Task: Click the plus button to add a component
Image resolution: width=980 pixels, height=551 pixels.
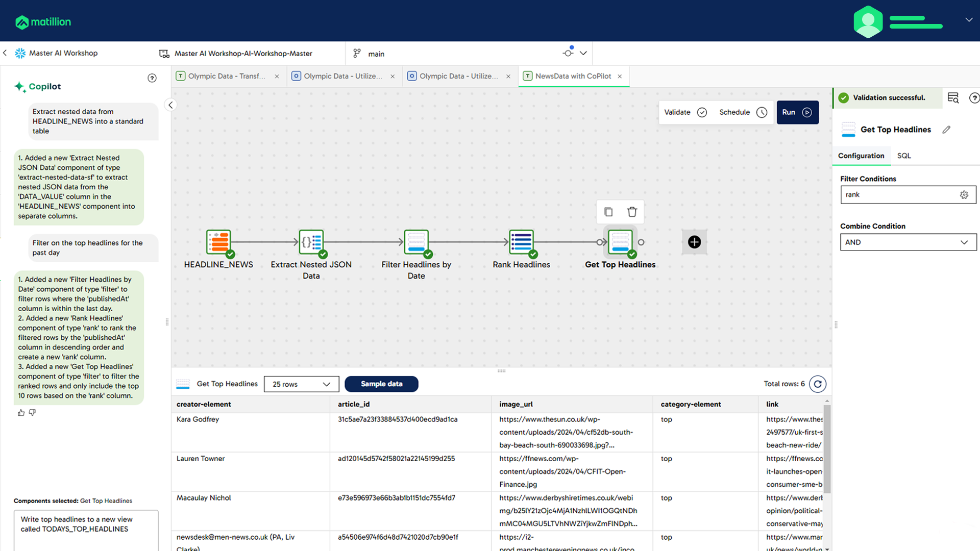Action: point(694,242)
